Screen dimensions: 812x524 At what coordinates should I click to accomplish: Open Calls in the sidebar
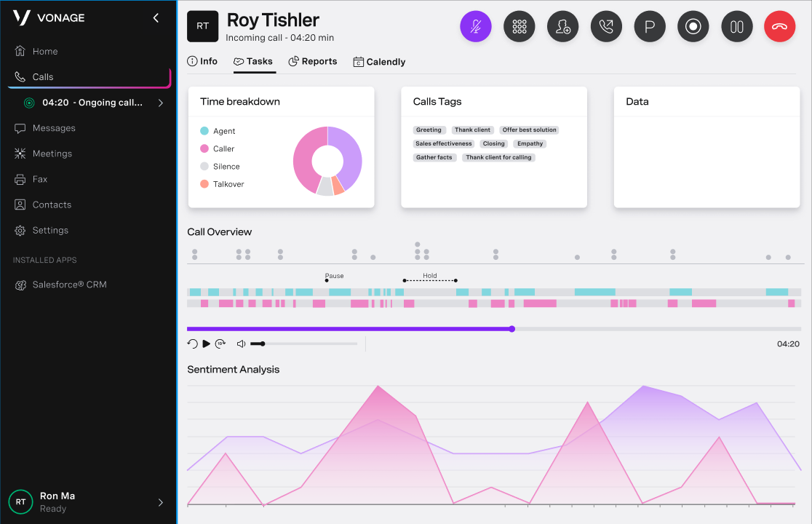click(x=89, y=76)
